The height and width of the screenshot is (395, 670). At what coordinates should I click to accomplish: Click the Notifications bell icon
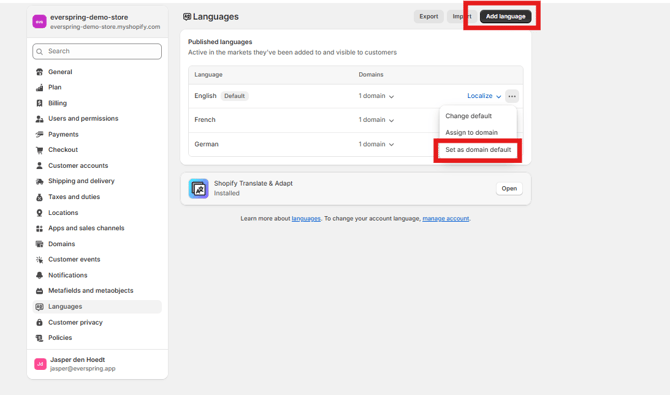pos(39,275)
